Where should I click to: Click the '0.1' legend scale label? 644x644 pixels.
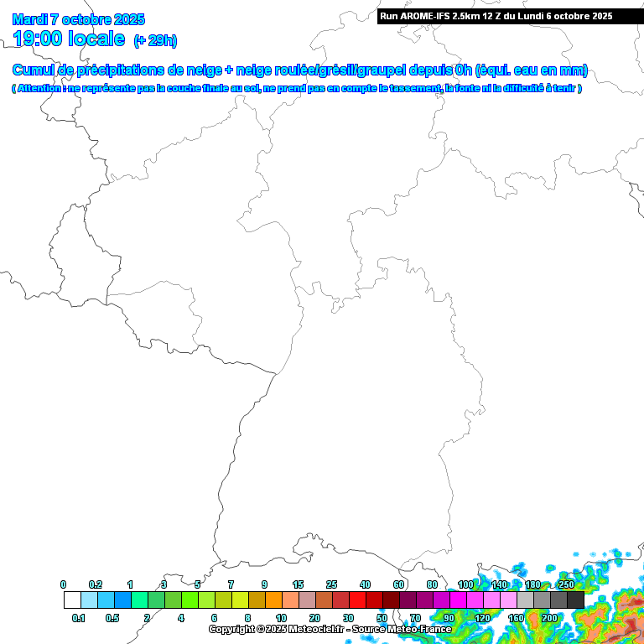[x=79, y=618]
